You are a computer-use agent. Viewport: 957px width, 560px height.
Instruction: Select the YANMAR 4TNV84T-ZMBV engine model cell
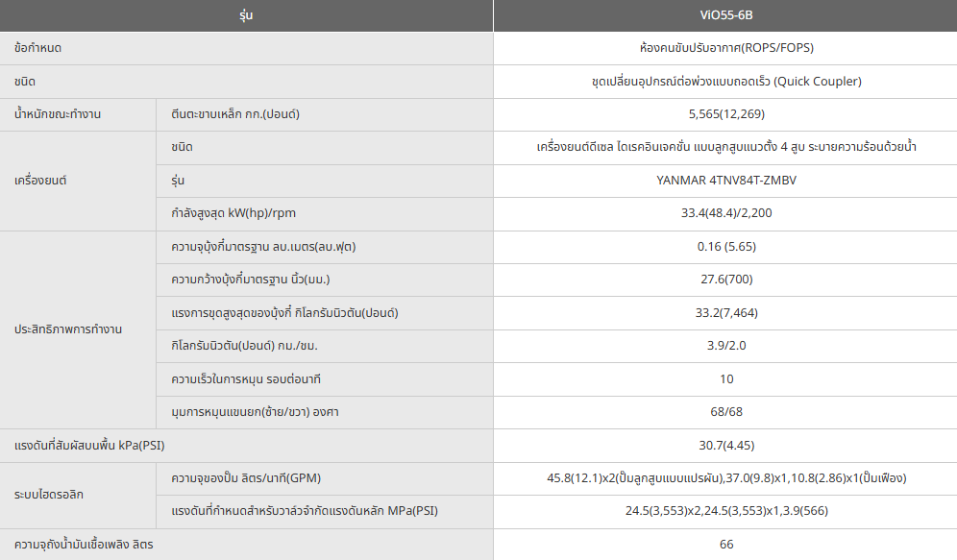[725, 180]
